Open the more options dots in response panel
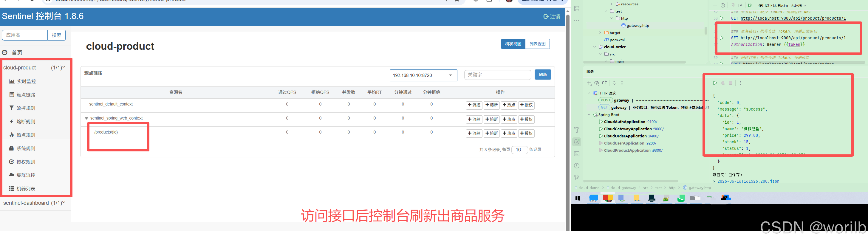The height and width of the screenshot is (242, 868). click(x=740, y=83)
